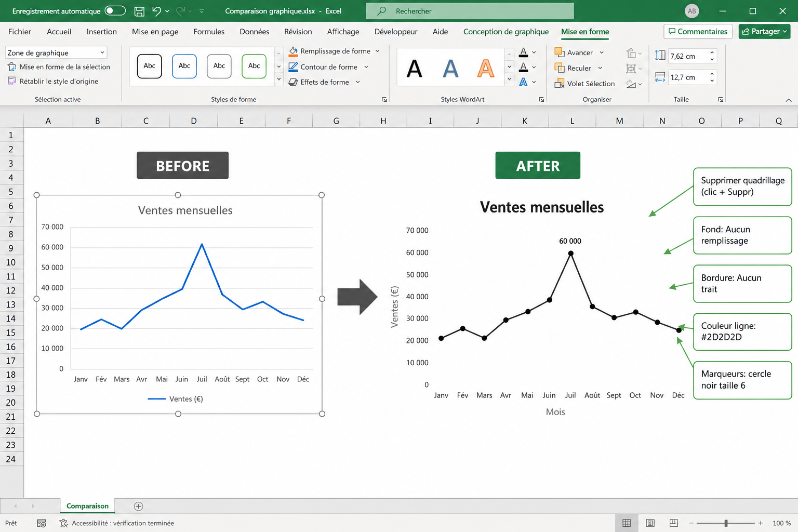798x532 pixels.
Task: Open the Zone de graphique element dropdown
Action: 102,52
